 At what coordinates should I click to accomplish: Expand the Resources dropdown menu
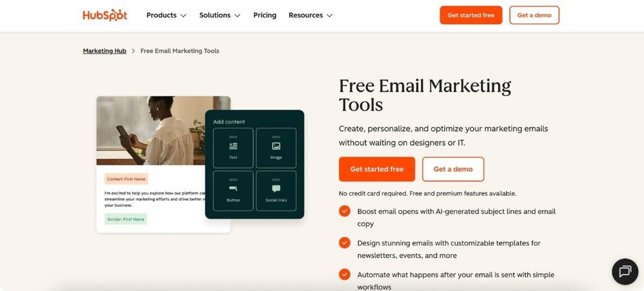point(310,15)
